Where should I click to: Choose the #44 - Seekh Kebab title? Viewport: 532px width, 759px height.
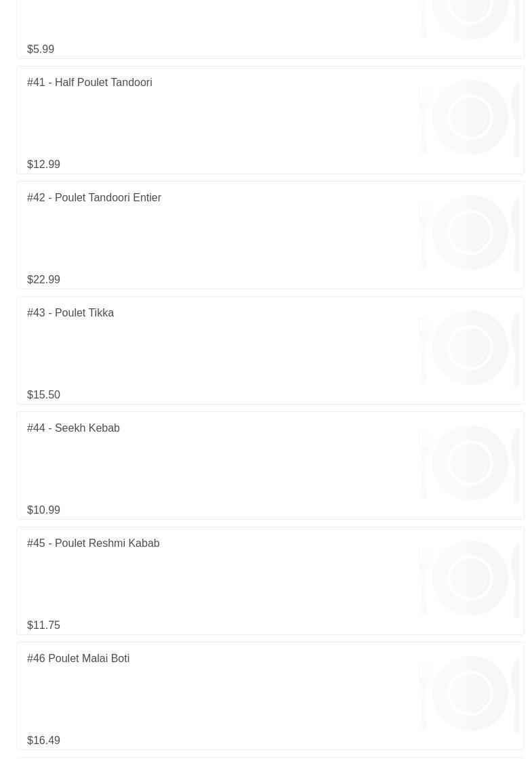[x=73, y=428]
